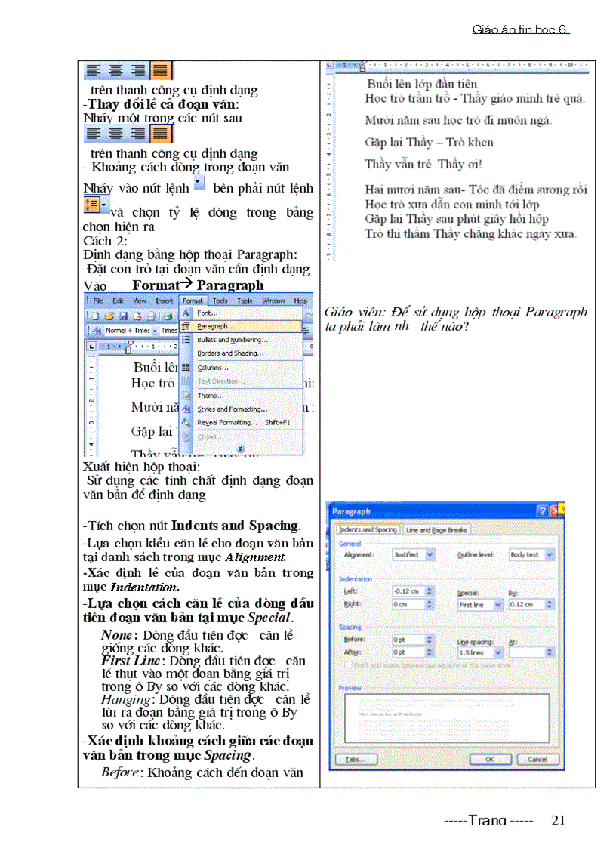
Task: Expand the Outline level dropdown showing Body text
Action: click(x=549, y=554)
